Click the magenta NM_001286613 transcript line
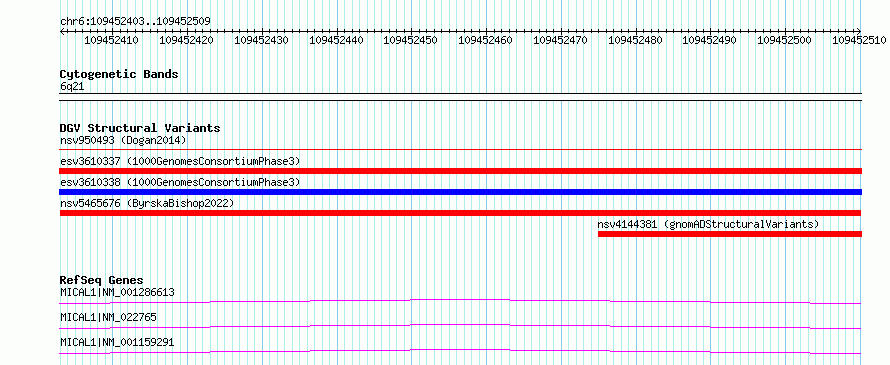 coord(461,301)
